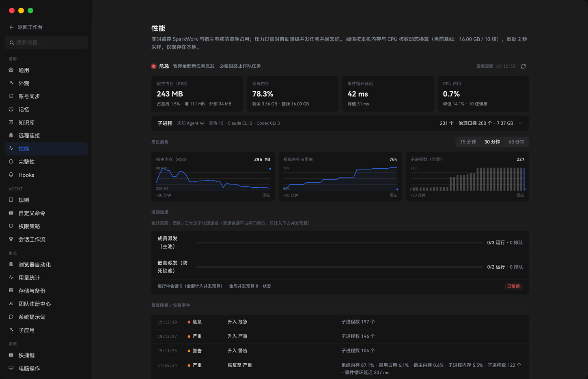Screen dimensions: 588x379
Task: Open the 系统提示词 settings page
Action: pos(46,317)
